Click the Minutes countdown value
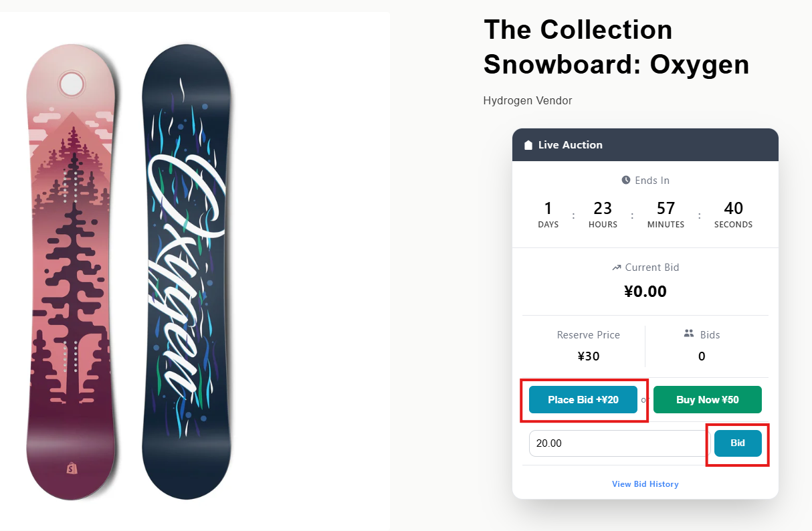This screenshot has height=531, width=812. pos(666,208)
